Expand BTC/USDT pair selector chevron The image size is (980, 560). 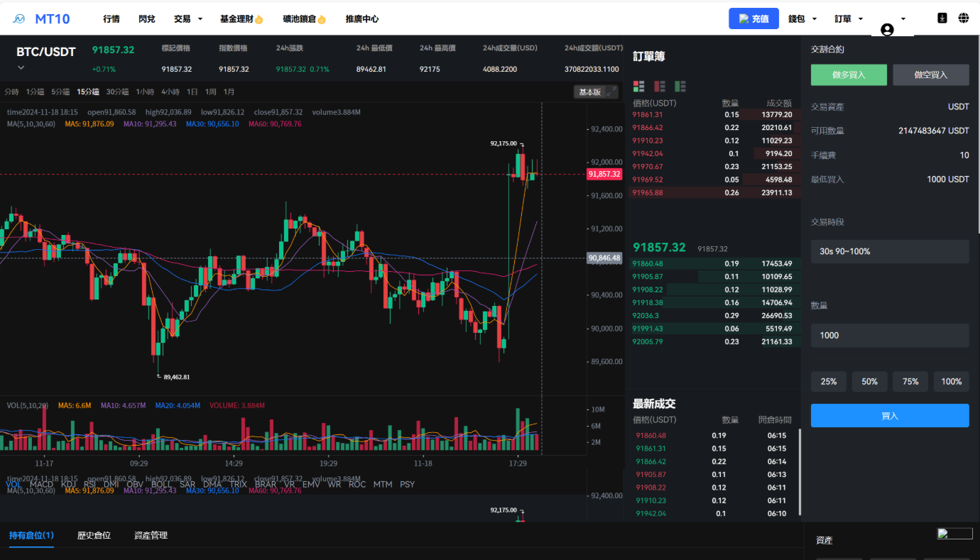(21, 68)
